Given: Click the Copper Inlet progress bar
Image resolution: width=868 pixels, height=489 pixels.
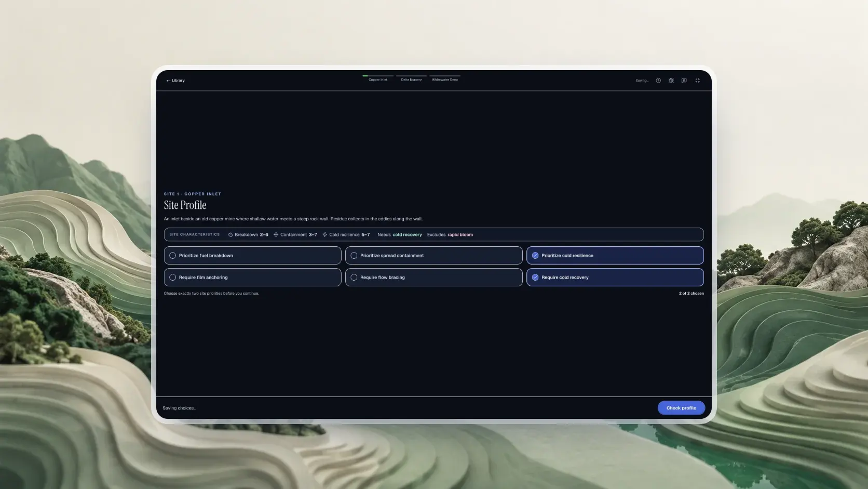Looking at the screenshot, I should point(378,76).
